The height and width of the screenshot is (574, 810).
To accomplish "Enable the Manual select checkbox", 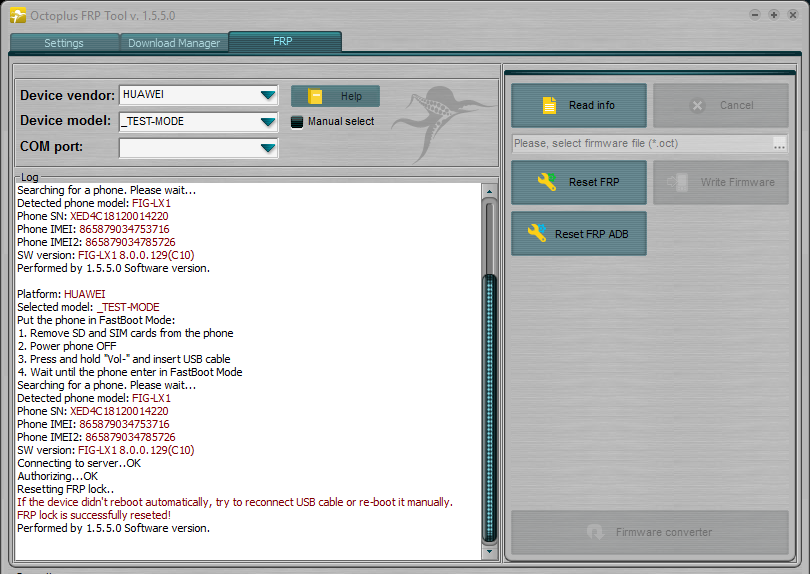I will point(297,122).
